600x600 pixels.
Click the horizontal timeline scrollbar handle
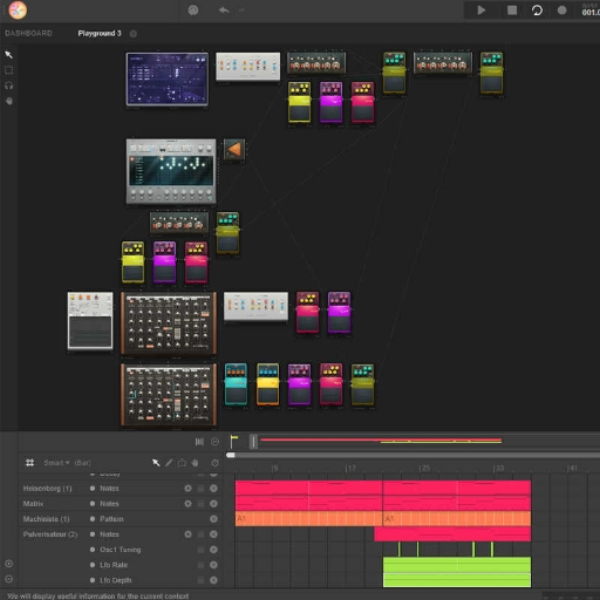[231, 455]
